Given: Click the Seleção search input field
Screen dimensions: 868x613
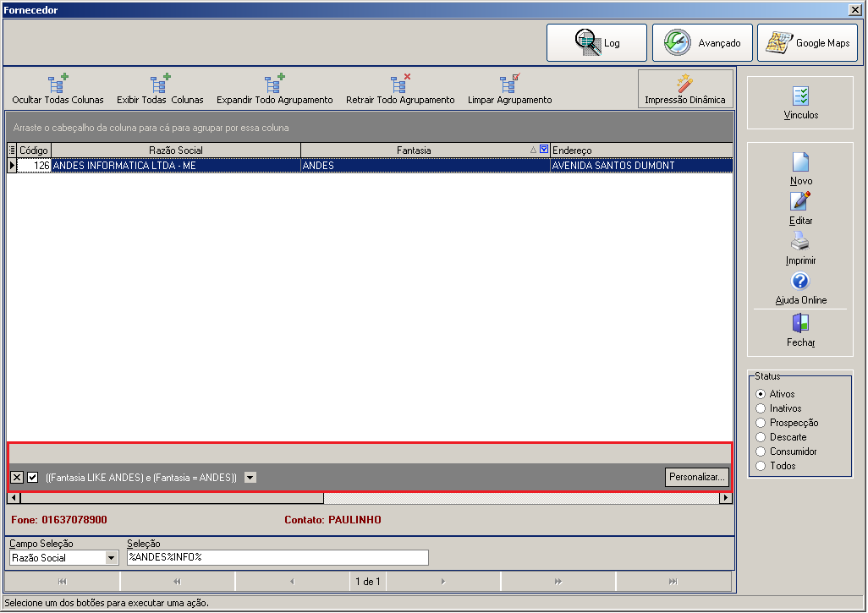Looking at the screenshot, I should coord(277,558).
